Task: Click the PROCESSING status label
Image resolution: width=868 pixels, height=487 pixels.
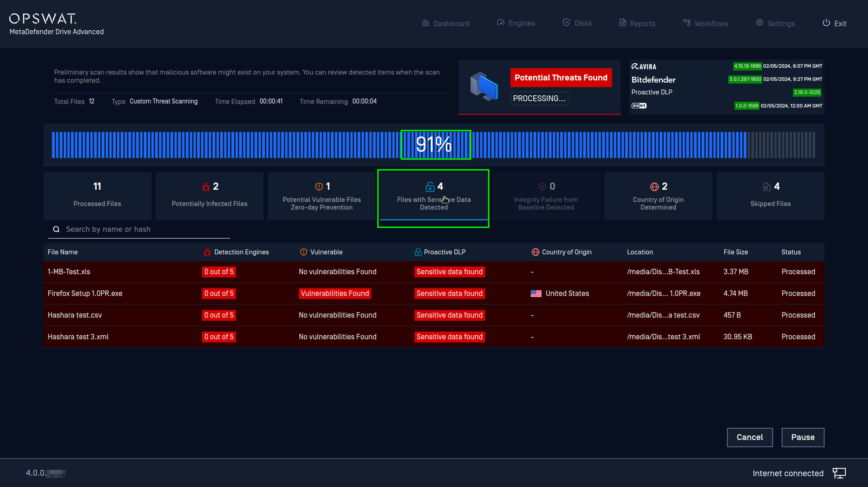Action: pos(539,98)
